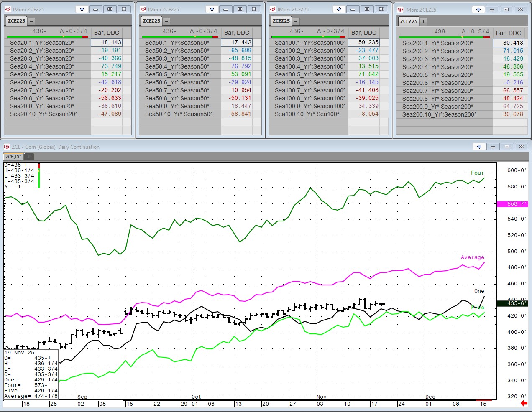The width and height of the screenshot is (532, 412).
Task: Add a new tab next to ZCE,DC
Action: 29,157
